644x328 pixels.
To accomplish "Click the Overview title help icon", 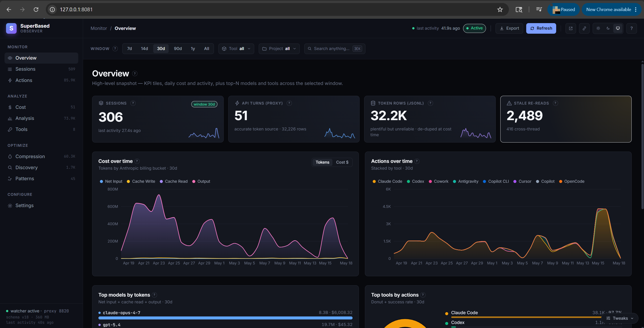I will (135, 74).
